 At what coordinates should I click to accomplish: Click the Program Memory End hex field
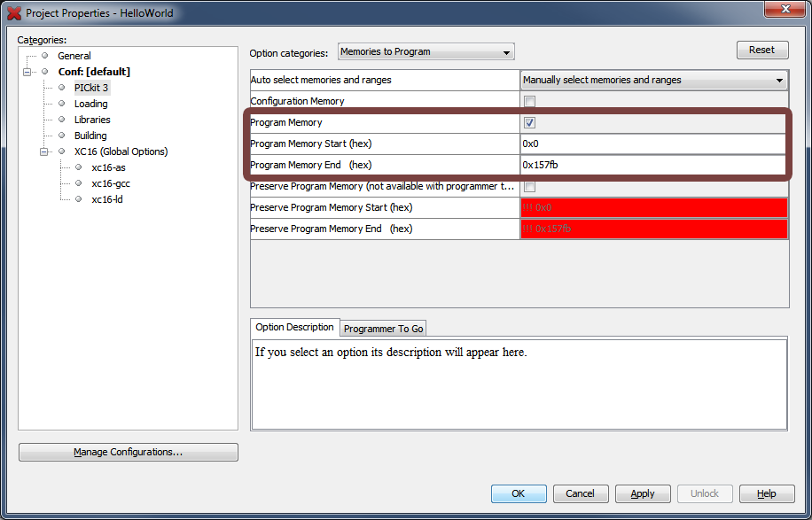(x=653, y=166)
